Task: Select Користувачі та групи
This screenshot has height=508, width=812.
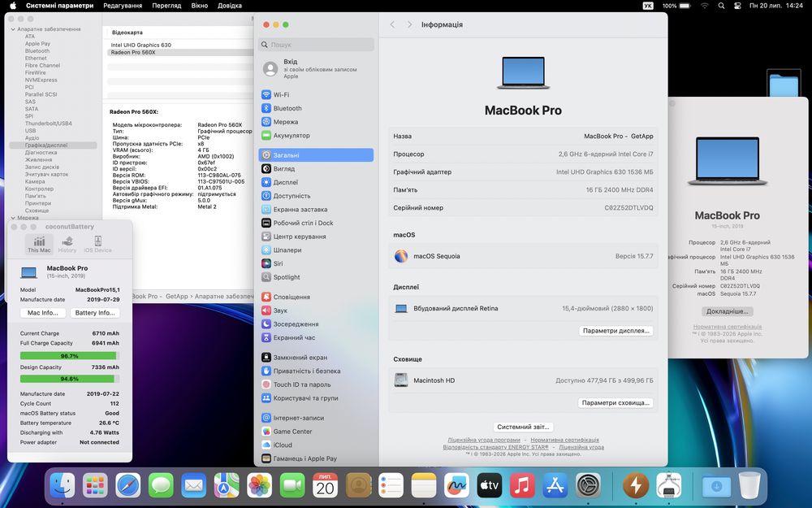Action: click(x=316, y=398)
